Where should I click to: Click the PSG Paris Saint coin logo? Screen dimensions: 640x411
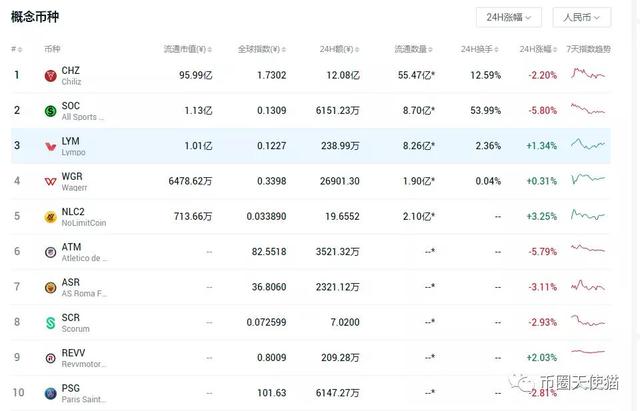(50, 393)
